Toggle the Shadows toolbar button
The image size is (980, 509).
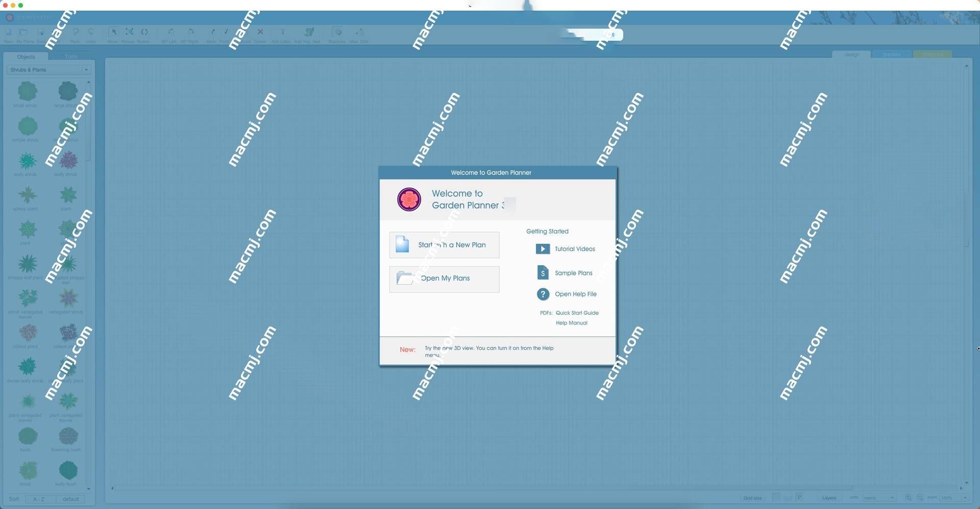point(337,32)
